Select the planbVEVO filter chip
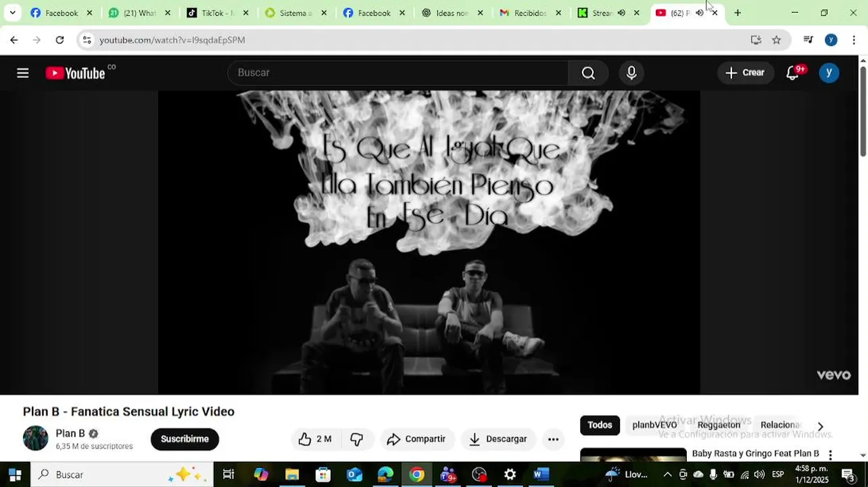This screenshot has width=868, height=487. (x=654, y=425)
